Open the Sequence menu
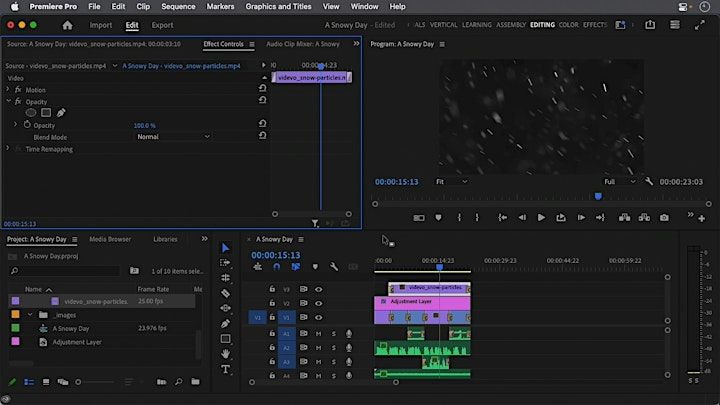Screen dimensions: 720x405 tap(177, 6)
